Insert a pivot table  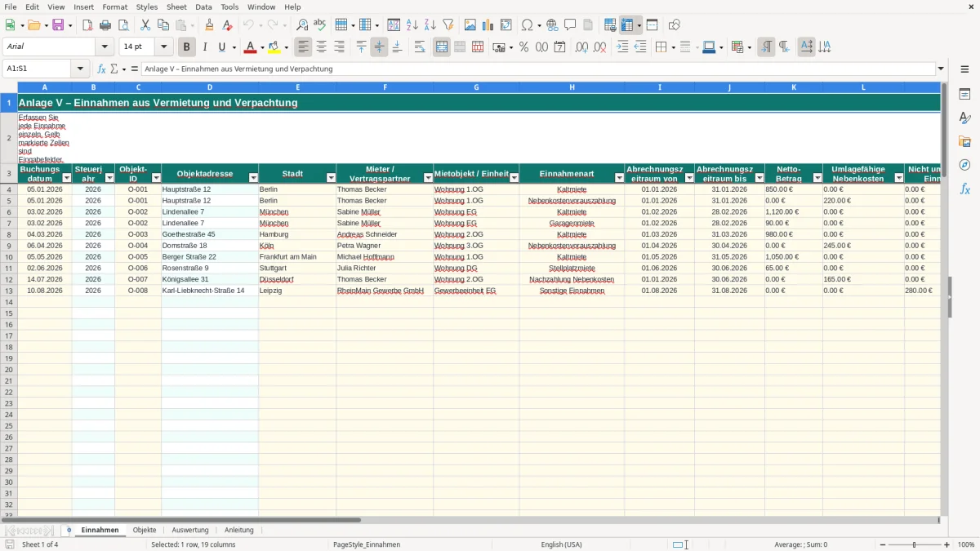click(506, 25)
